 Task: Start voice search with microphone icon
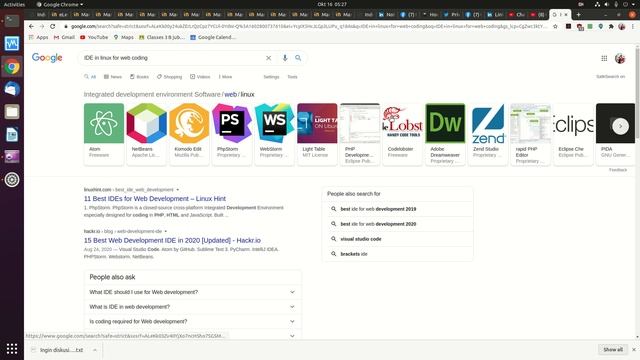(285, 58)
